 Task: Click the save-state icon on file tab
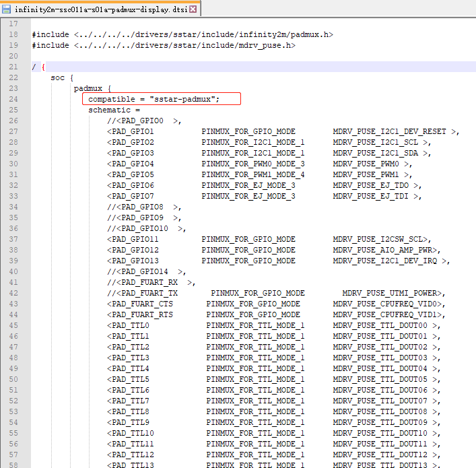(7, 10)
